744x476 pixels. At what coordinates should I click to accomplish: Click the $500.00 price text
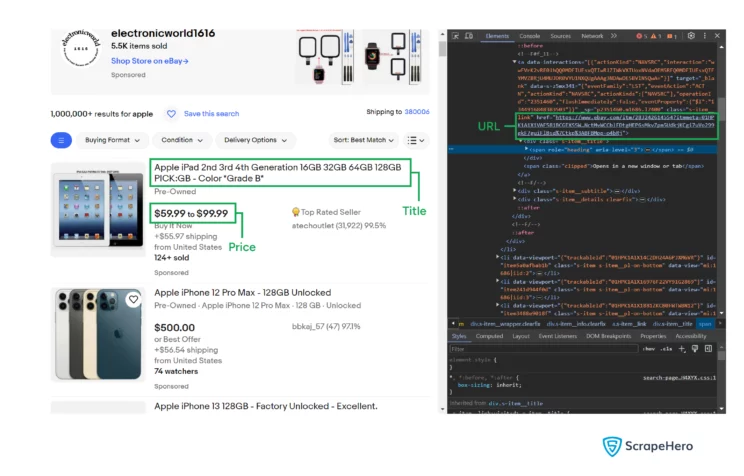pos(175,328)
